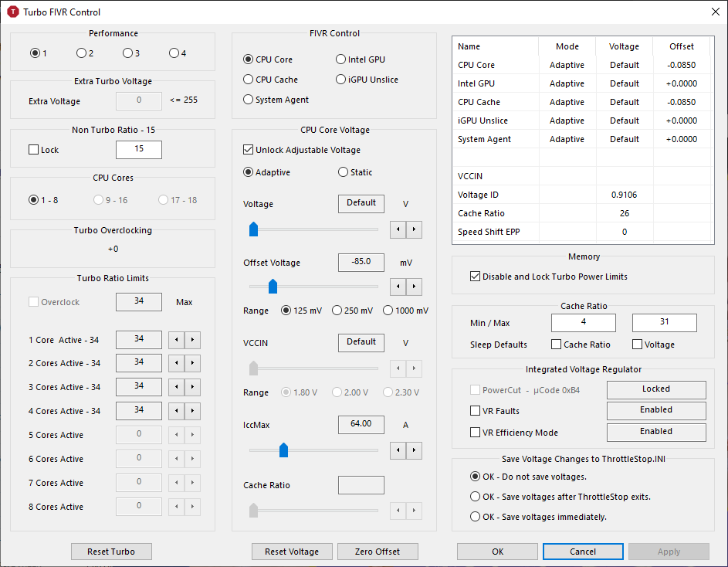Enable VR Efficiency Mode checkbox
728x567 pixels.
point(475,433)
